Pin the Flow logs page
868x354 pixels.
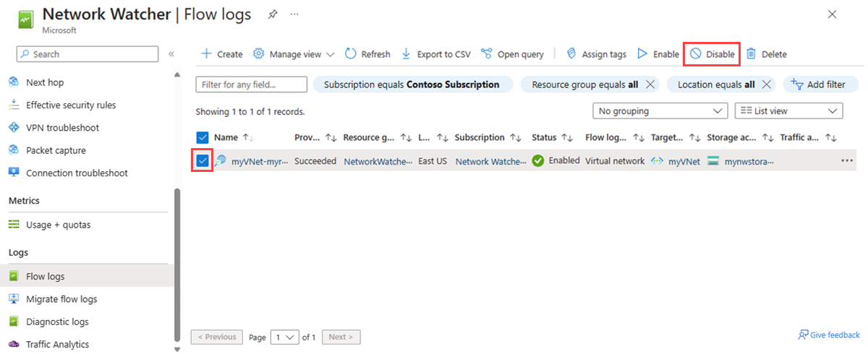tap(272, 14)
